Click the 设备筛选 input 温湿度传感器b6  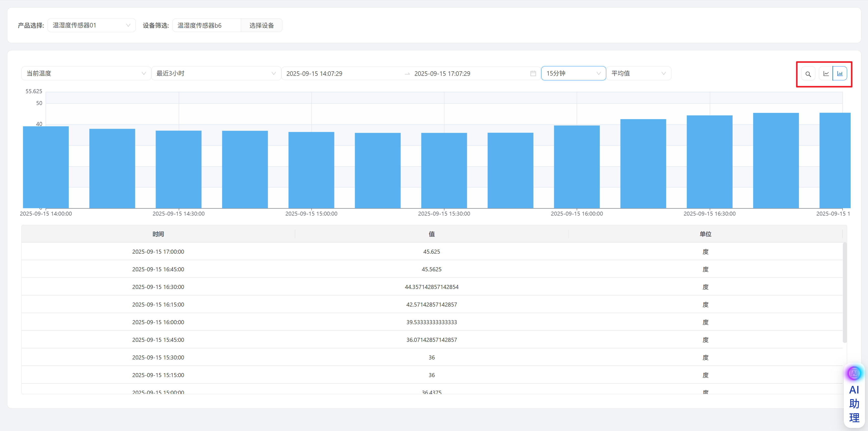(x=207, y=26)
